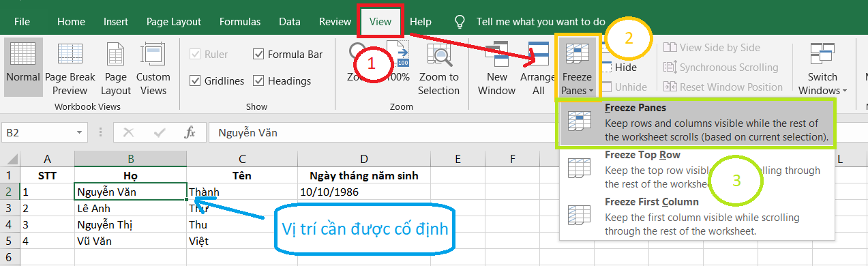Switch to the Home ribbon tab

[71, 21]
